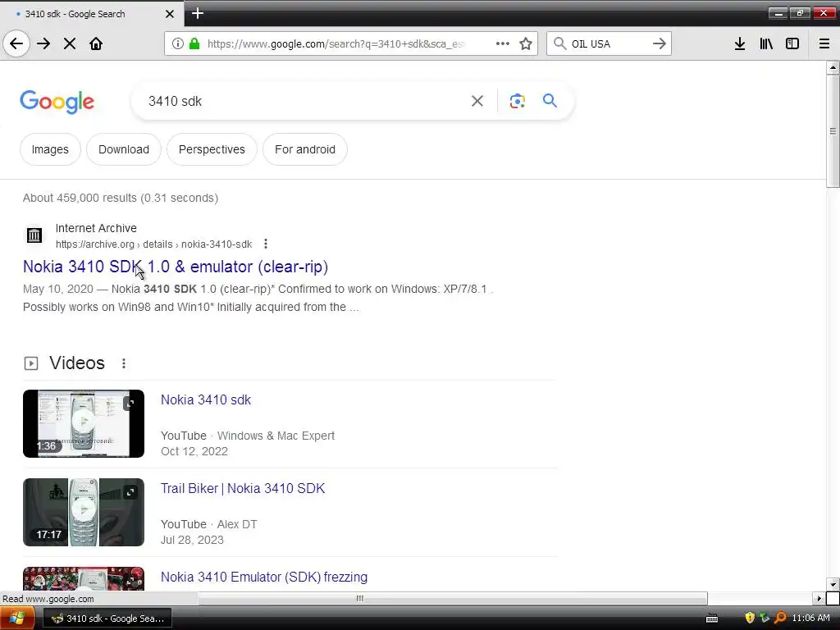Screen dimensions: 840x630
Task: Select the 3410 sdk browser tab
Action: [91, 14]
